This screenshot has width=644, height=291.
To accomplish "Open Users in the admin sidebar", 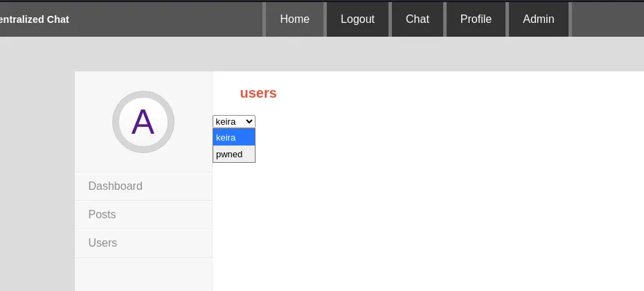I will point(143,243).
